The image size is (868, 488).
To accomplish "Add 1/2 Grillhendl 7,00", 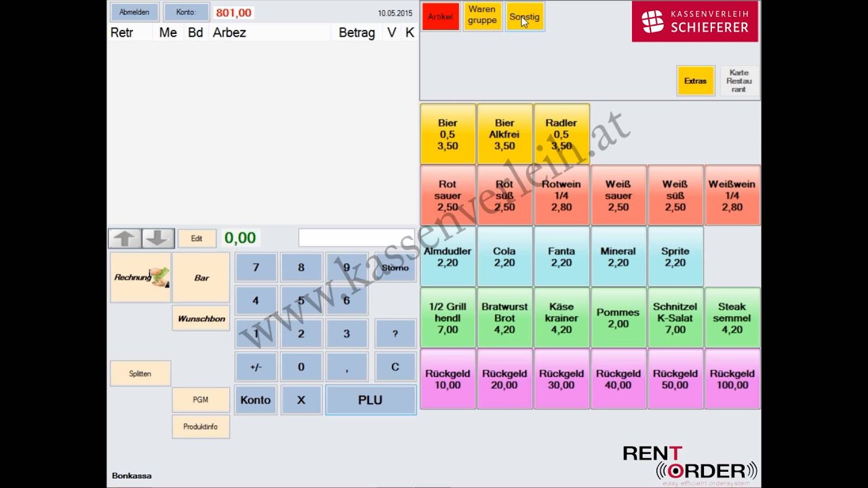I will pyautogui.click(x=448, y=318).
